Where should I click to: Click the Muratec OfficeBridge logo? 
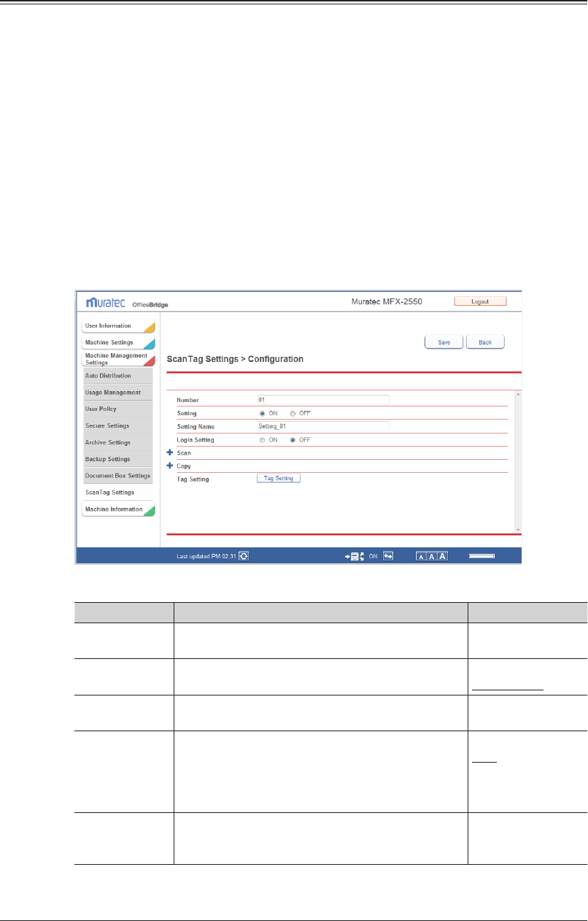[x=128, y=302]
